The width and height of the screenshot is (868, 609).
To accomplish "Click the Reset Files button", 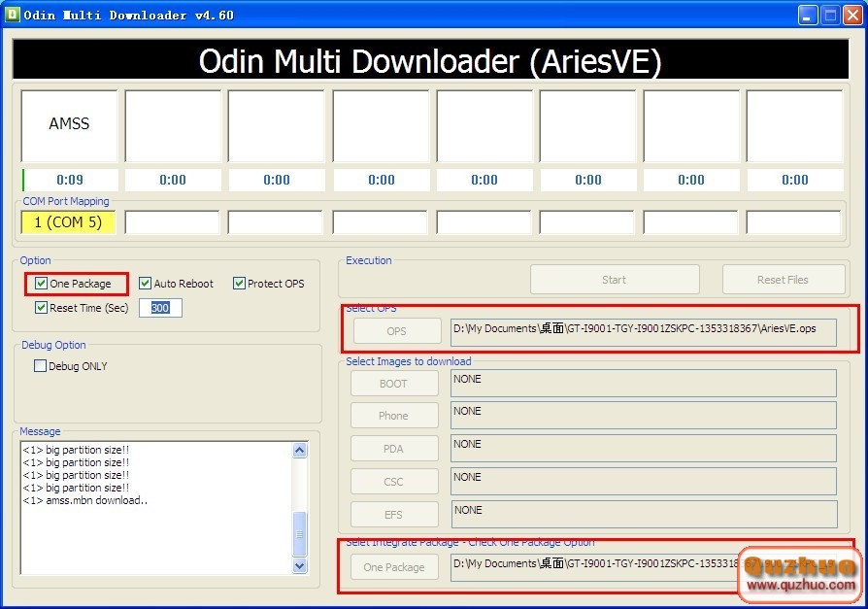I will (784, 280).
